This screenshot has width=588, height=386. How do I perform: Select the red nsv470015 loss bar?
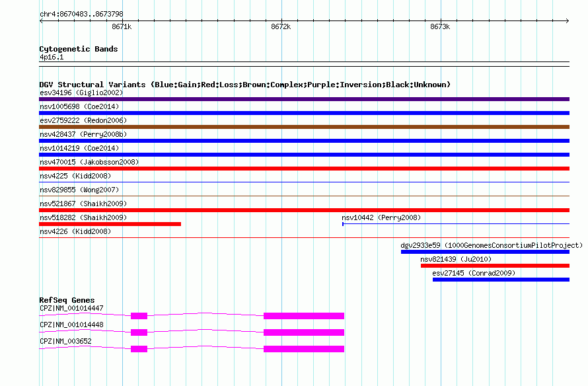304,169
